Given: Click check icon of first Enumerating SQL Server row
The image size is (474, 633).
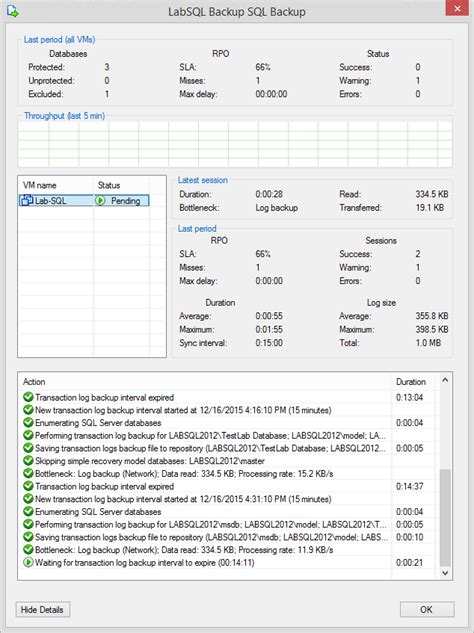Looking at the screenshot, I should [28, 423].
